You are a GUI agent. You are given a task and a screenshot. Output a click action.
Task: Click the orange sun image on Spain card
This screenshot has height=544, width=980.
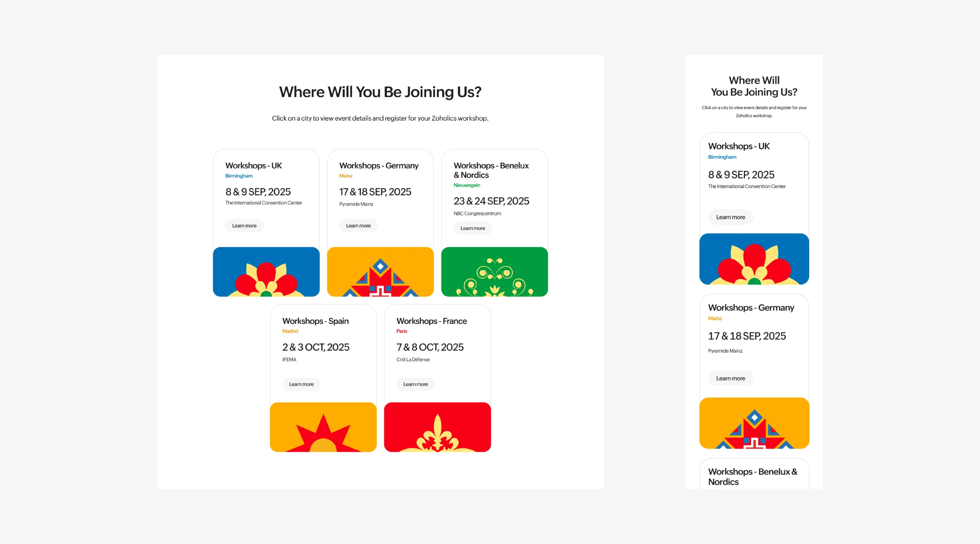point(323,427)
